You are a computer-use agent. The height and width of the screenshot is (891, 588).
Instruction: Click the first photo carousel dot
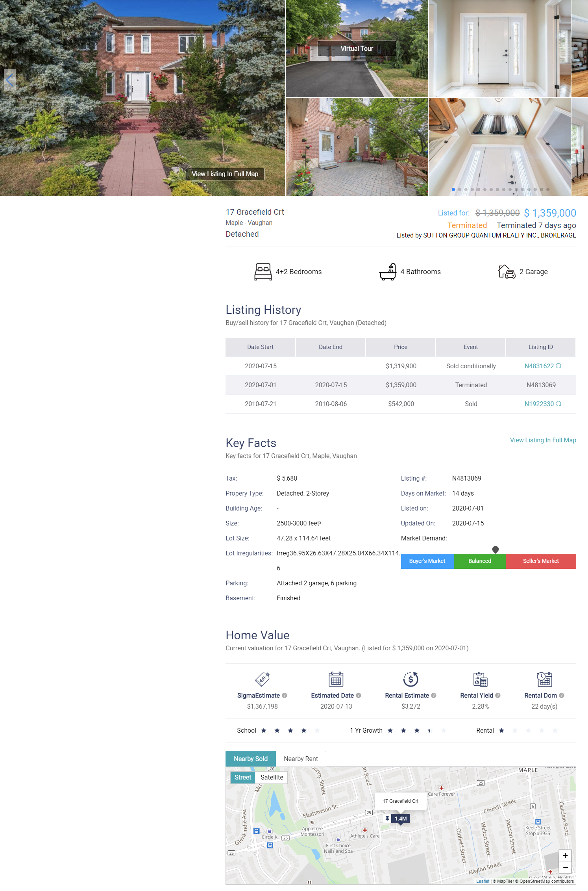coord(453,189)
